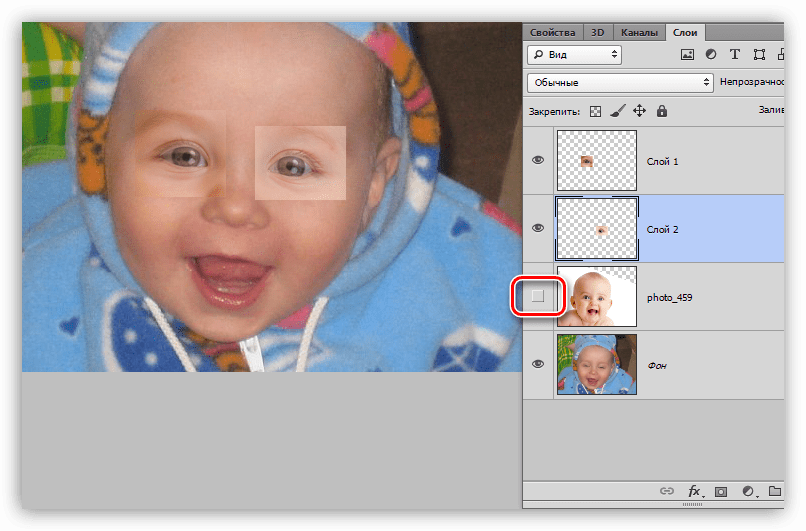806x531 pixels.
Task: Lock layer position move icon
Action: (640, 111)
